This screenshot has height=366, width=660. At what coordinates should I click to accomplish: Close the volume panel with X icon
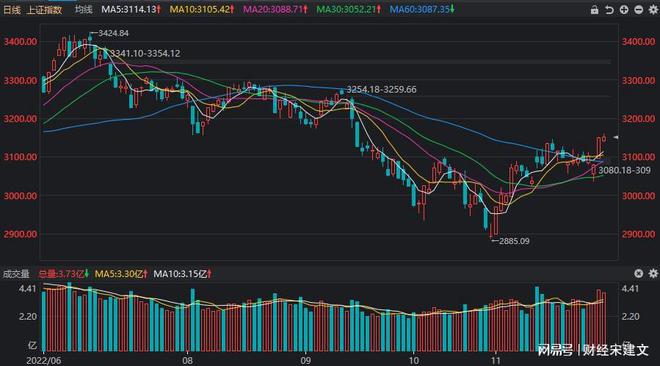point(639,273)
